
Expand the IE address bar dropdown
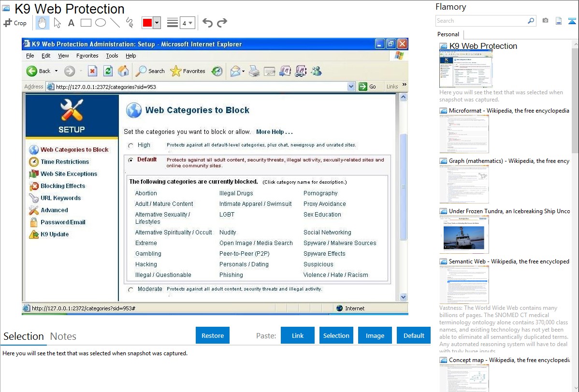(351, 87)
